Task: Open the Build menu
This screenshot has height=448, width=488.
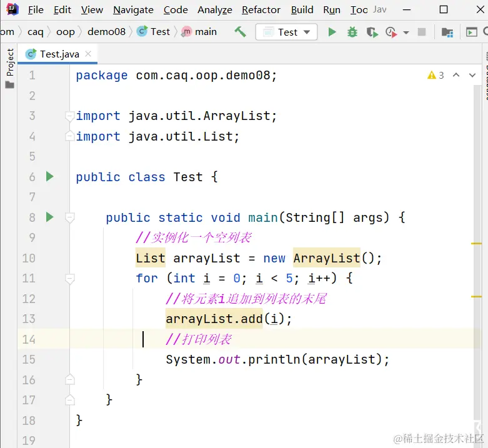Action: [302, 10]
